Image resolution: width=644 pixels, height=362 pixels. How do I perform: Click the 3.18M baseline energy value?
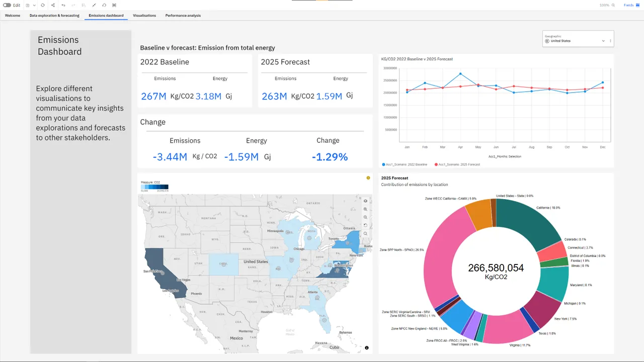[x=208, y=96]
